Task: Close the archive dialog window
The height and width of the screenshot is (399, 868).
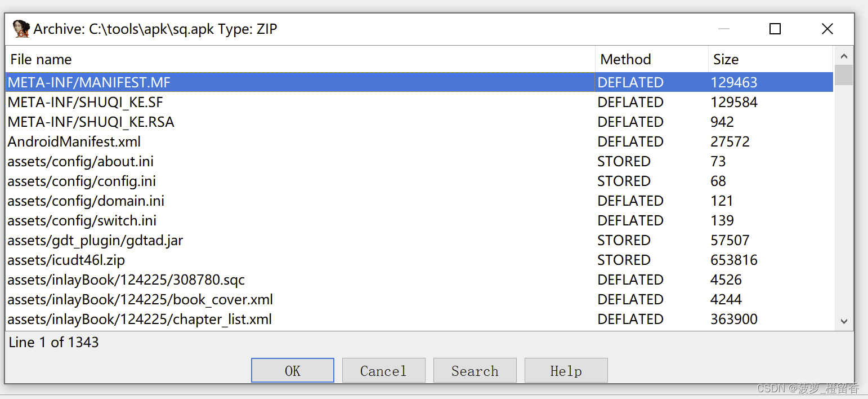Action: (827, 29)
